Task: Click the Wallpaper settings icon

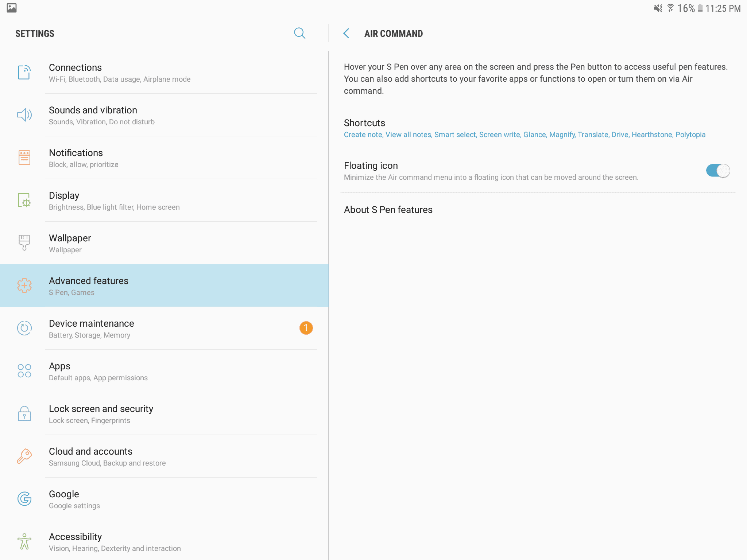Action: pyautogui.click(x=24, y=242)
